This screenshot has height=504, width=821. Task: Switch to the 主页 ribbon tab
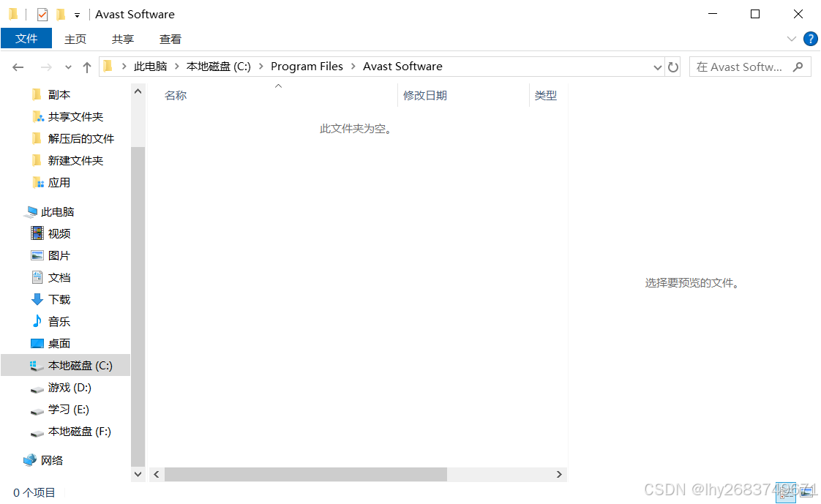pos(75,40)
